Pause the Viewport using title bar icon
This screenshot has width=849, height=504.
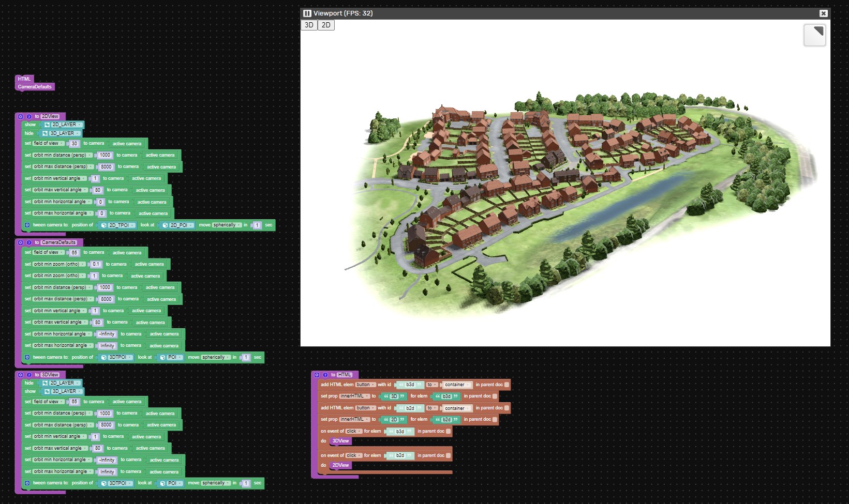pos(307,13)
